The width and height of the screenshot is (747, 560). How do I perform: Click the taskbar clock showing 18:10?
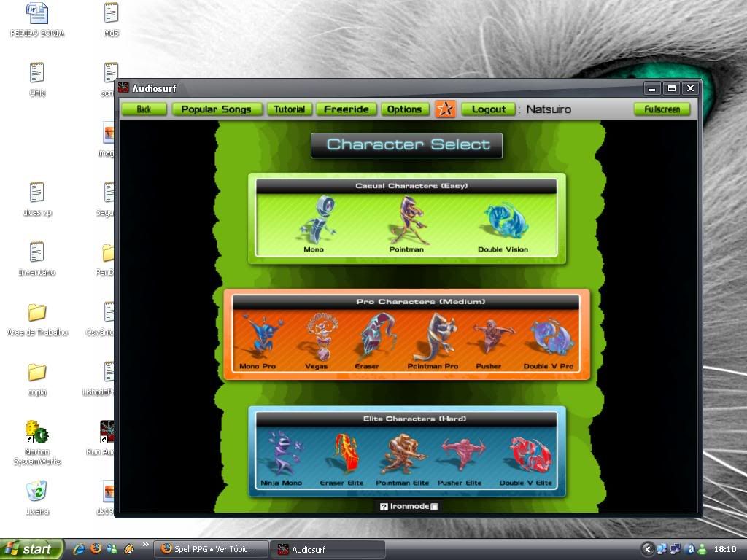click(x=724, y=549)
